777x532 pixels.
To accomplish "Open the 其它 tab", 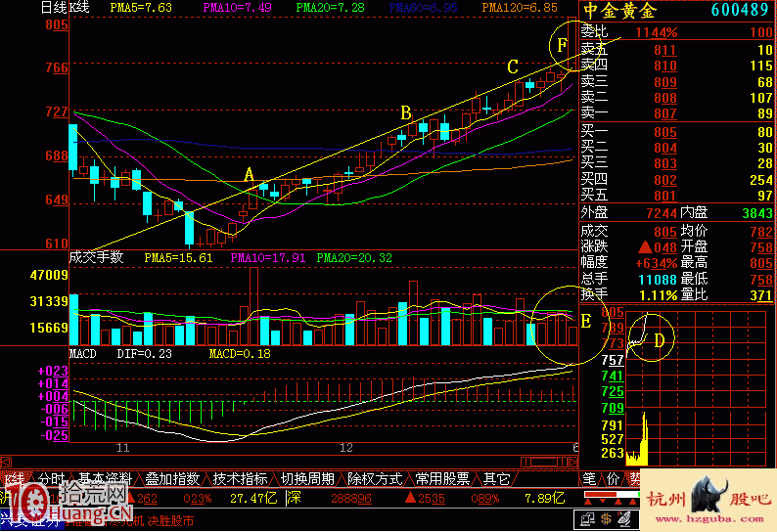I will [496, 478].
